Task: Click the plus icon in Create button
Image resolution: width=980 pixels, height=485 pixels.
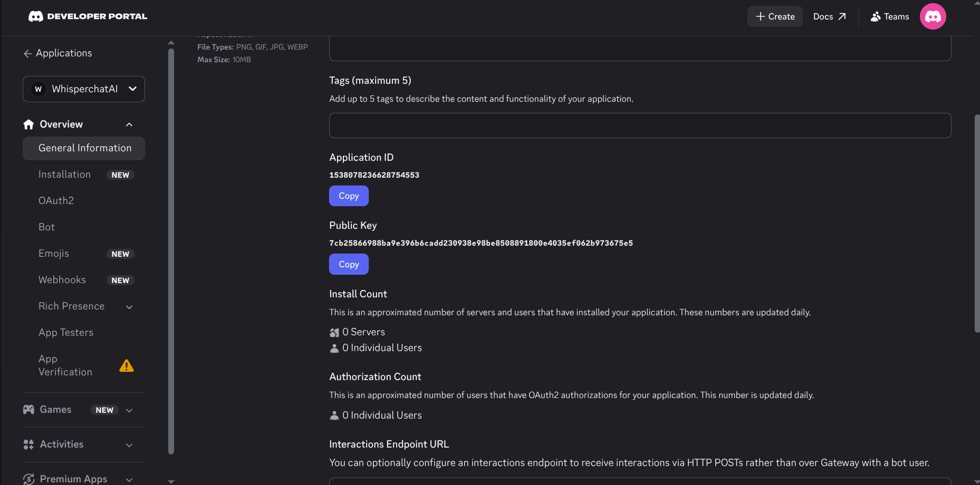Action: tap(760, 16)
